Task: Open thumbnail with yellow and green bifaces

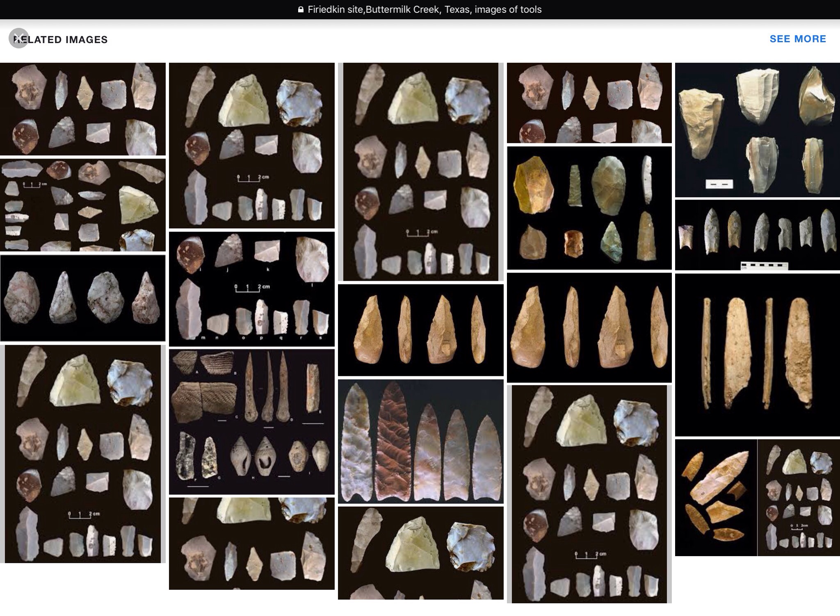Action: pos(589,208)
